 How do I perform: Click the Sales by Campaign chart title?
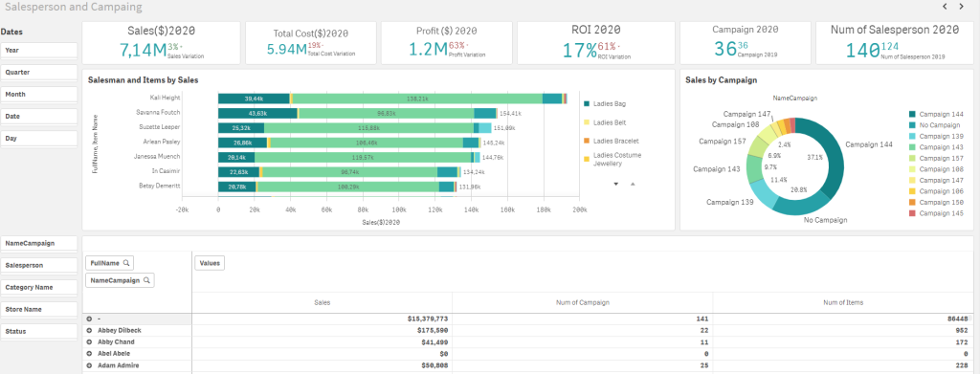pos(722,80)
